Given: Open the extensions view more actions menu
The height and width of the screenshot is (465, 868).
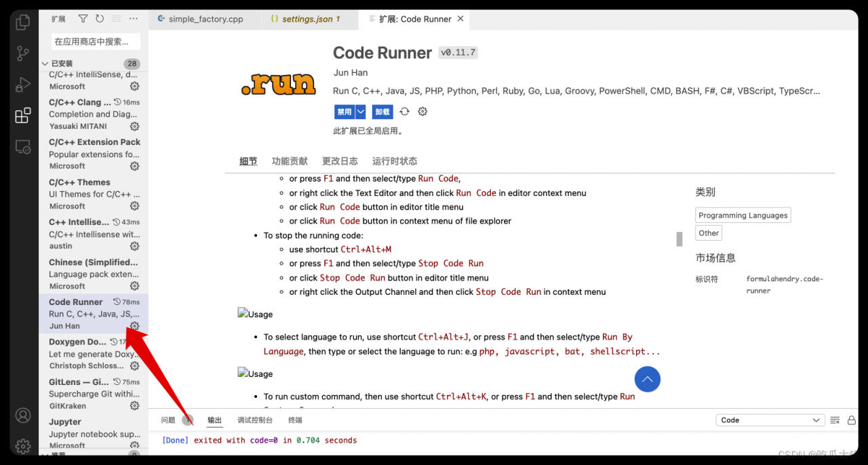Looking at the screenshot, I should (134, 19).
